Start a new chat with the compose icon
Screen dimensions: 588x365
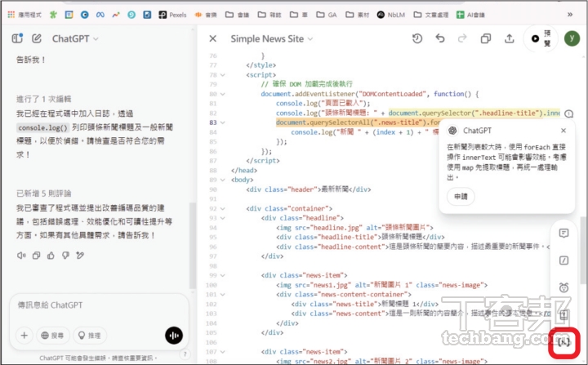(37, 38)
